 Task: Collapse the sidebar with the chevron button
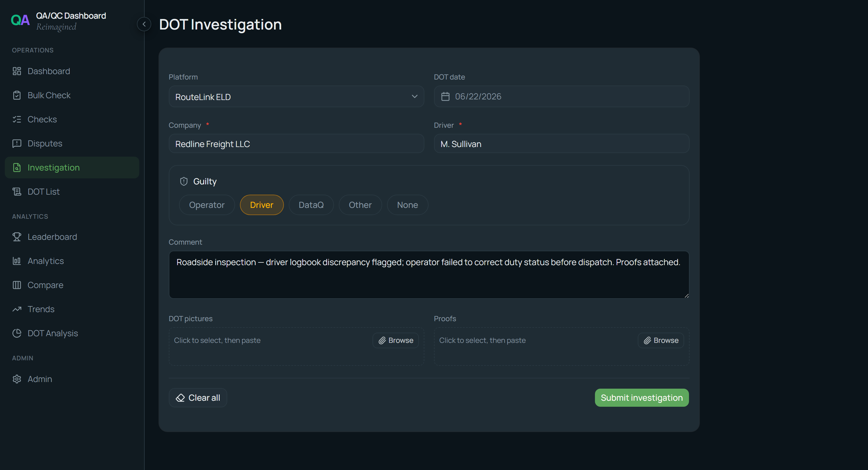(144, 24)
